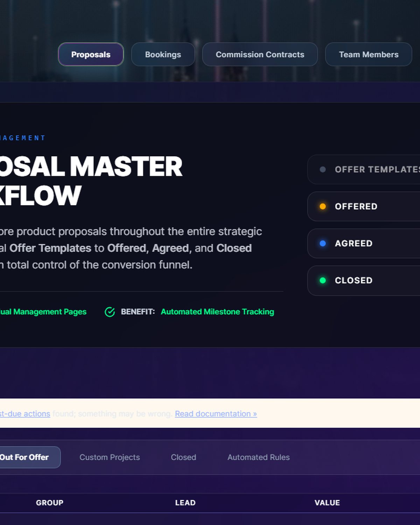Select the Offer Templates stage
The width and height of the screenshot is (420, 525).
[x=364, y=169]
